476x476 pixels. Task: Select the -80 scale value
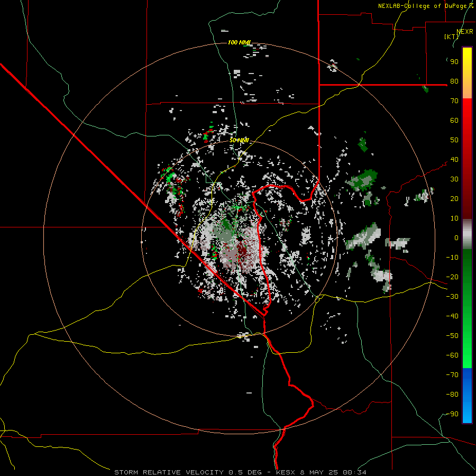click(x=452, y=395)
